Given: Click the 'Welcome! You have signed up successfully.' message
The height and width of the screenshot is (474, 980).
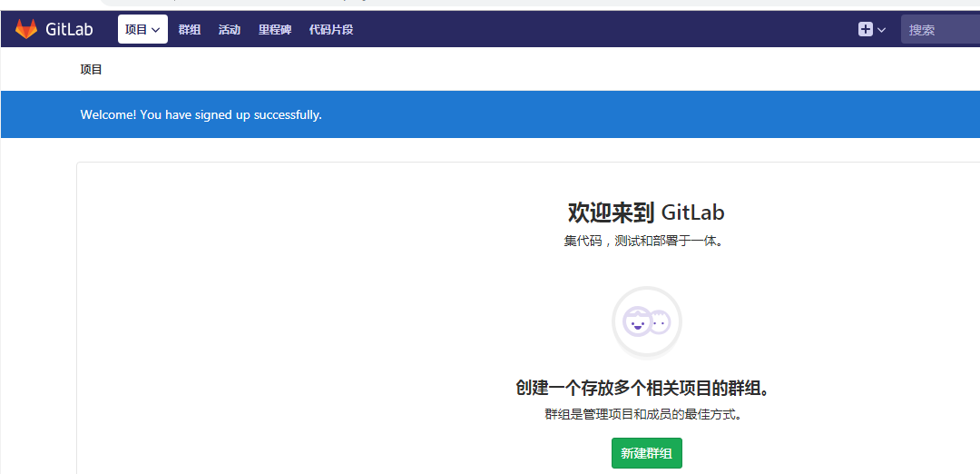Looking at the screenshot, I should 201,115.
